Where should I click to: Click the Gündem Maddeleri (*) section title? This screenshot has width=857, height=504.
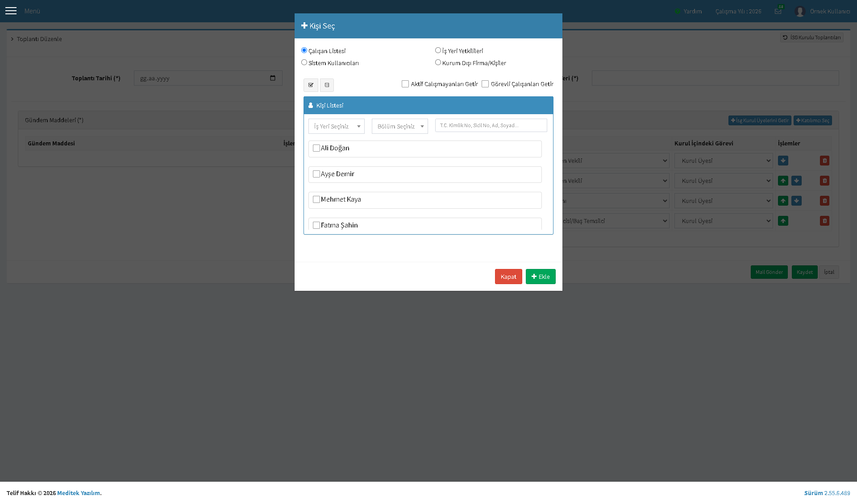[54, 120]
